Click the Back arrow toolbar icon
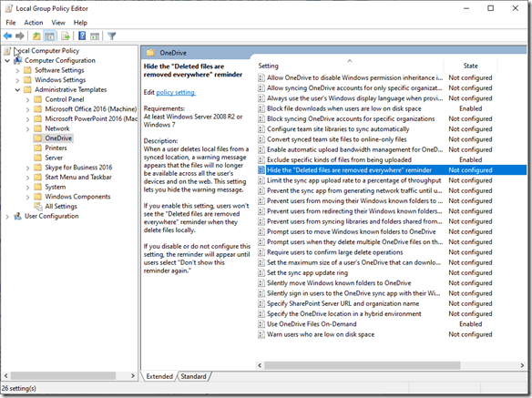 (7, 36)
